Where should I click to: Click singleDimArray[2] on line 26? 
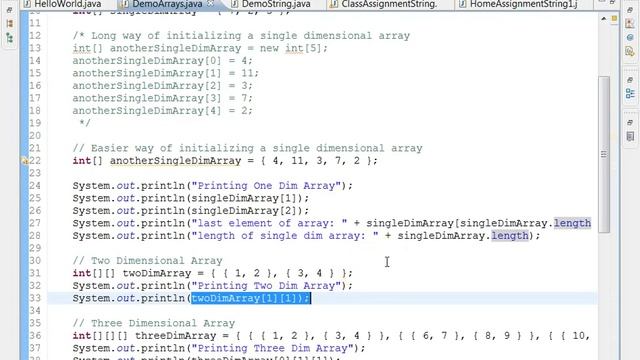[x=247, y=211]
